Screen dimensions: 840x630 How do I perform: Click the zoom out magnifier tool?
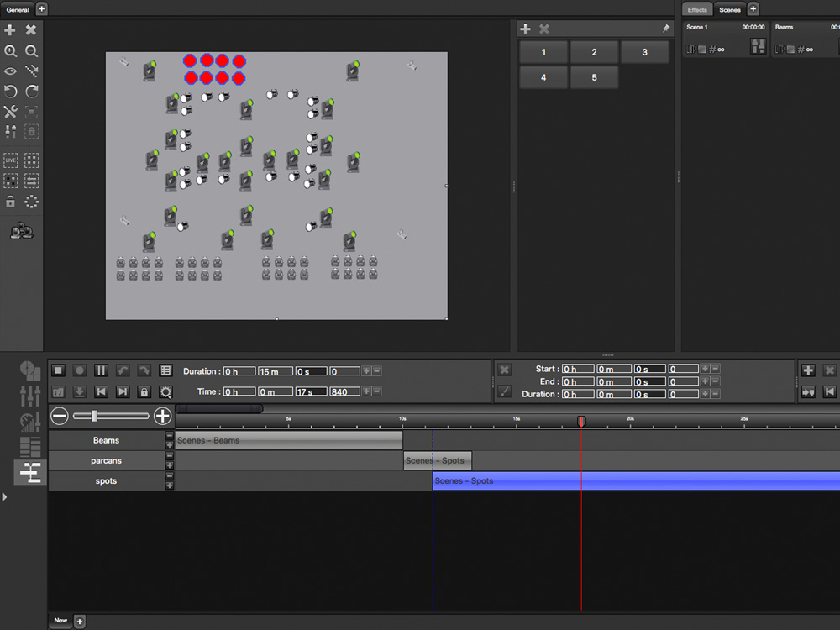click(31, 51)
